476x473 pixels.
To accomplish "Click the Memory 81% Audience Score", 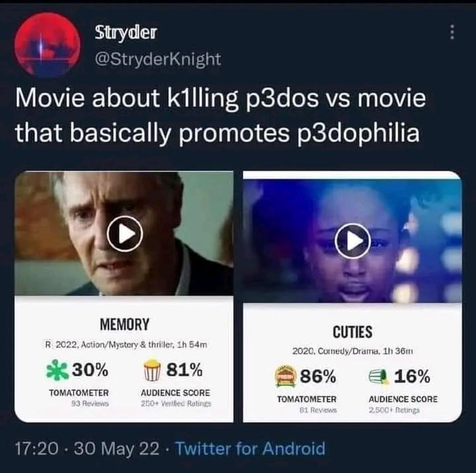I will (184, 370).
